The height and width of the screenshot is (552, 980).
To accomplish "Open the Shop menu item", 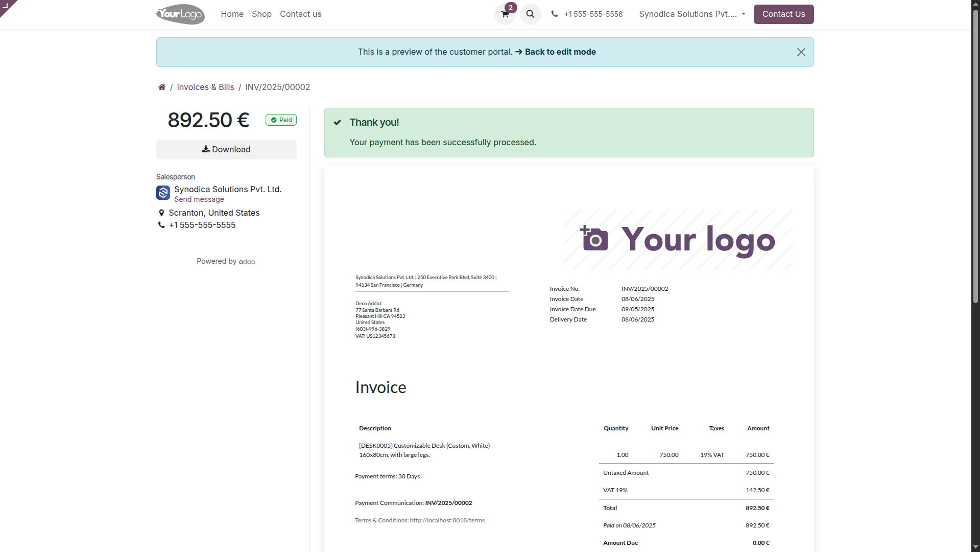I will pos(261,14).
